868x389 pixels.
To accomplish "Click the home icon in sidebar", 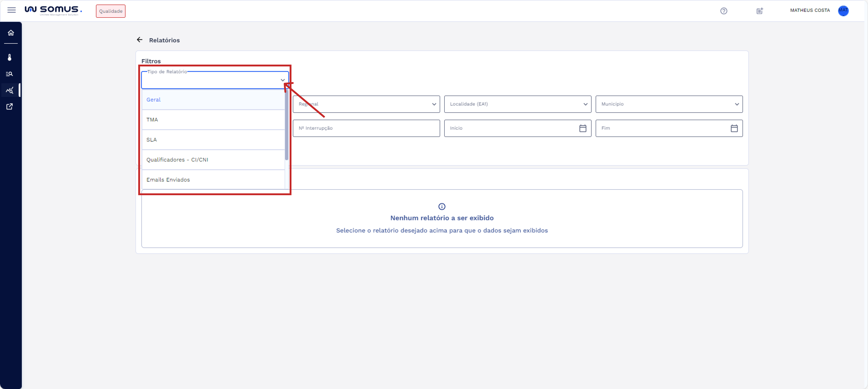I will coord(11,33).
